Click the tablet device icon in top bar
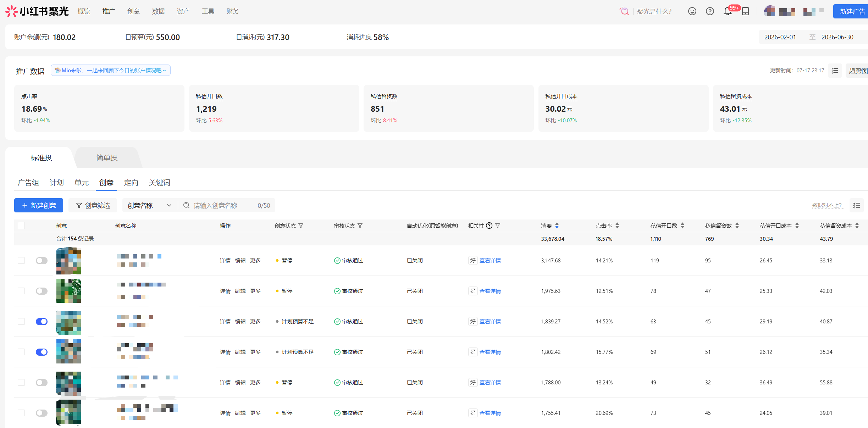Image resolution: width=868 pixels, height=428 pixels. (746, 11)
